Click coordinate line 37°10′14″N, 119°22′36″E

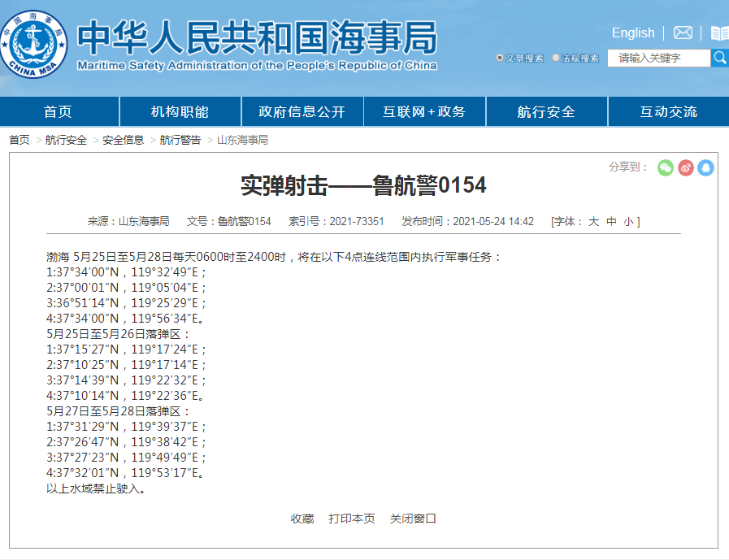tap(125, 395)
